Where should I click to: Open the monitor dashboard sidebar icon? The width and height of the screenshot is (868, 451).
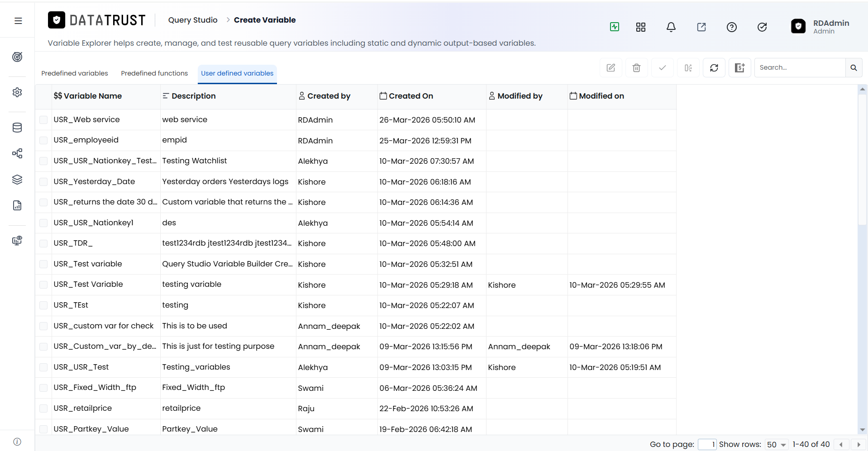coord(17,241)
